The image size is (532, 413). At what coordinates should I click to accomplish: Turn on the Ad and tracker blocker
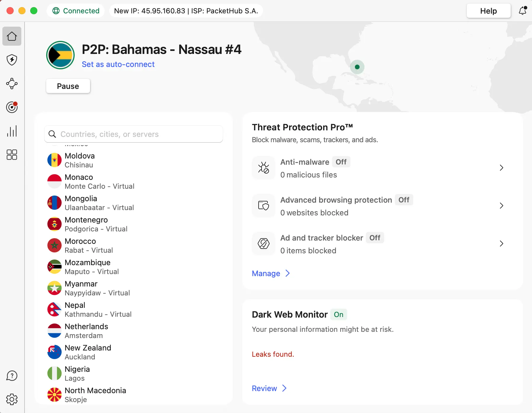point(375,238)
